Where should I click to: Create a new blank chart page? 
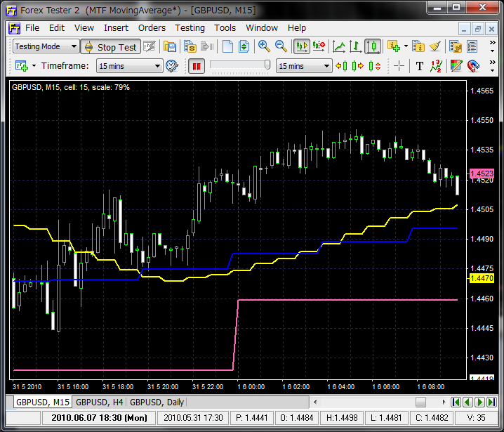pyautogui.click(x=227, y=46)
